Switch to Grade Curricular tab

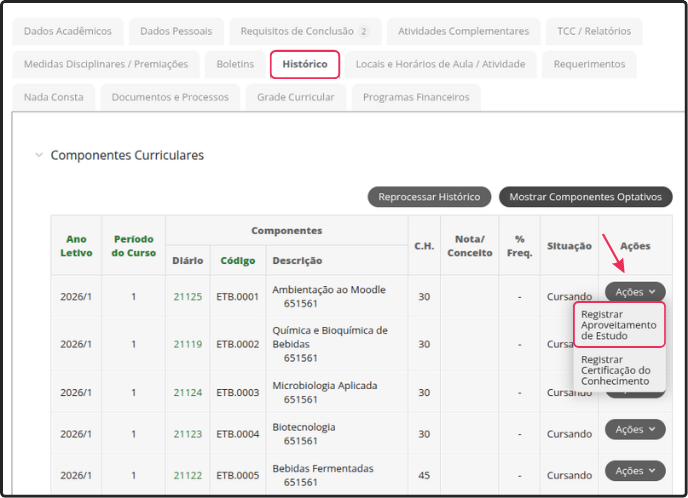(296, 97)
